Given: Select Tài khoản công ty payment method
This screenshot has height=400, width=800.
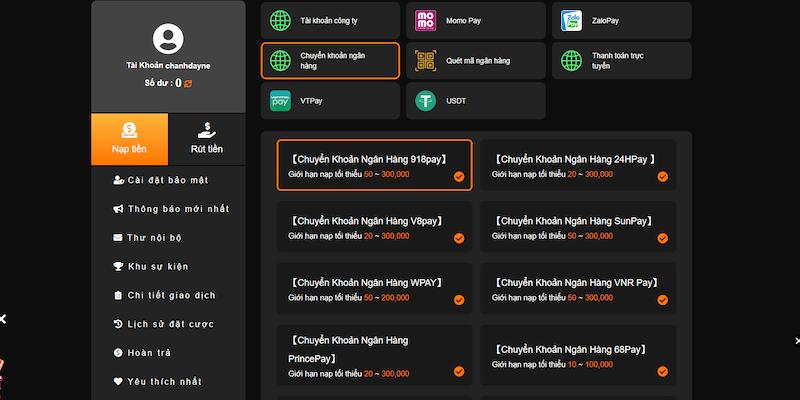Looking at the screenshot, I should 330,20.
